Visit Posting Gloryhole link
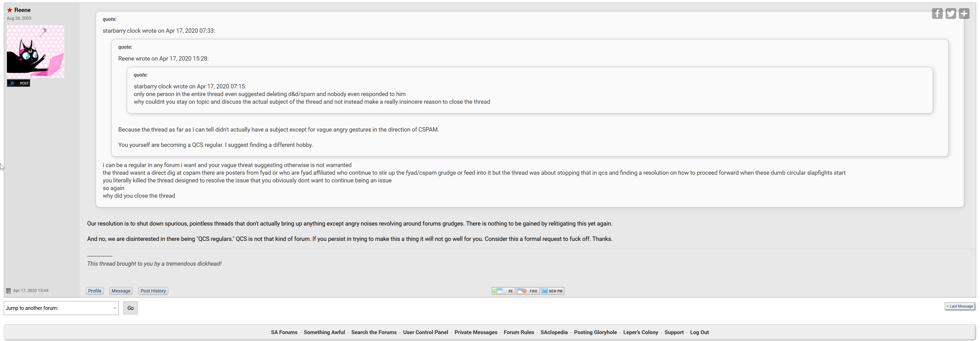 click(x=595, y=332)
